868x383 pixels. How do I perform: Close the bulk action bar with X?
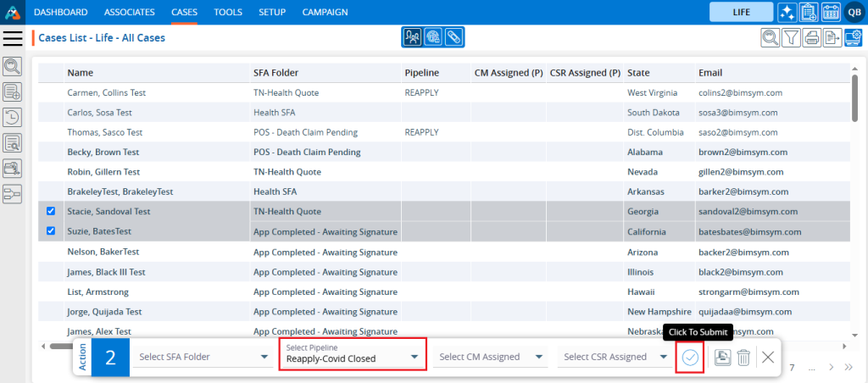point(768,358)
